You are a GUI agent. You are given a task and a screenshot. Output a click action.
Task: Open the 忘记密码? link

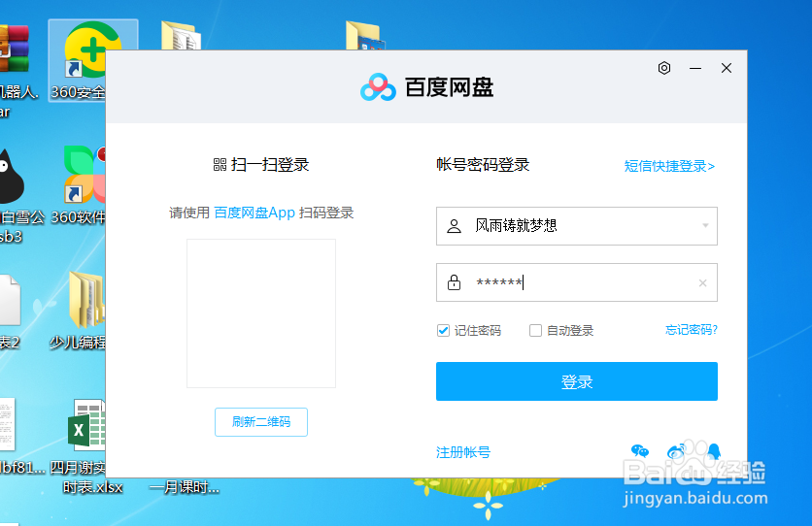tap(692, 329)
